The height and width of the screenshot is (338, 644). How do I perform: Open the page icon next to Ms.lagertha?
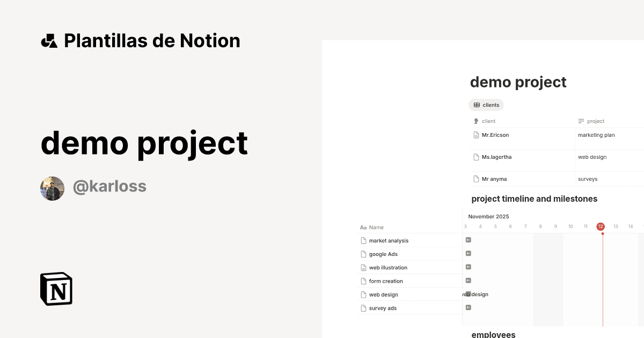coord(476,157)
